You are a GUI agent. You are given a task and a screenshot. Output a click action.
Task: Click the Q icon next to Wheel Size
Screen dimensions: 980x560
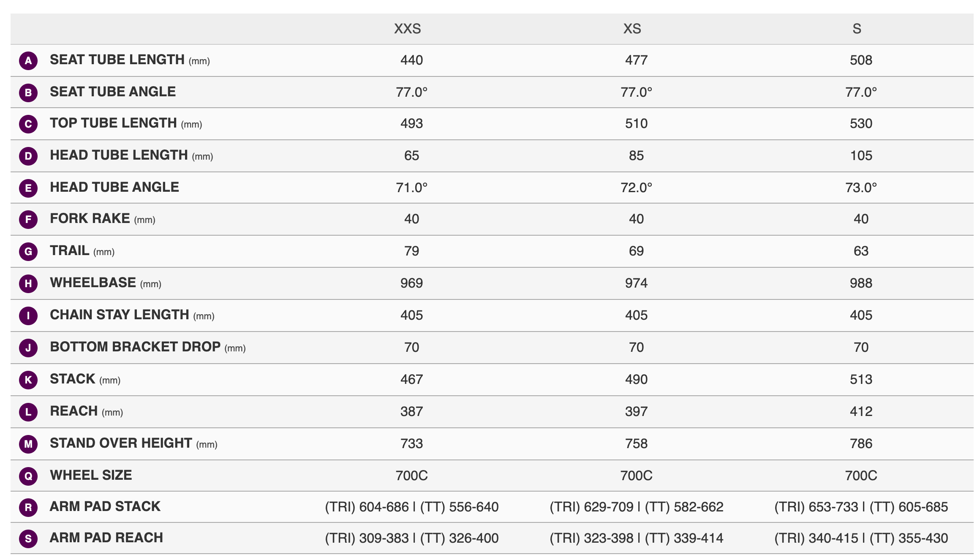(28, 476)
